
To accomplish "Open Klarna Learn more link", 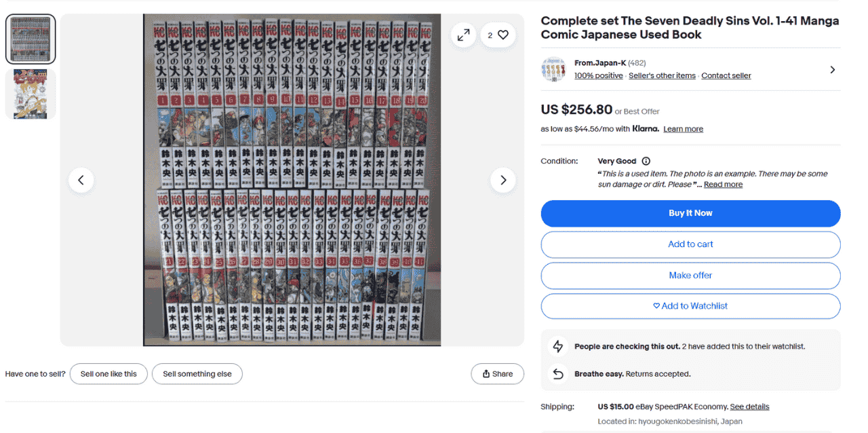I will pos(683,129).
